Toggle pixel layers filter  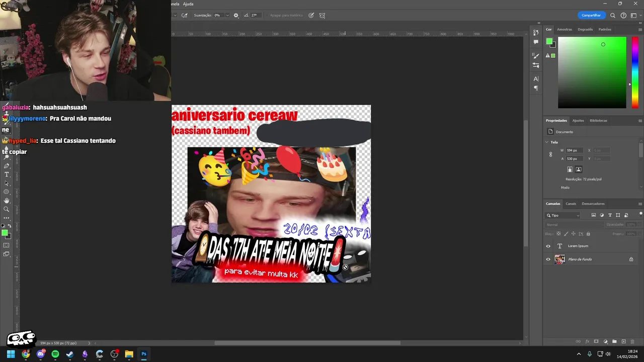(x=594, y=215)
